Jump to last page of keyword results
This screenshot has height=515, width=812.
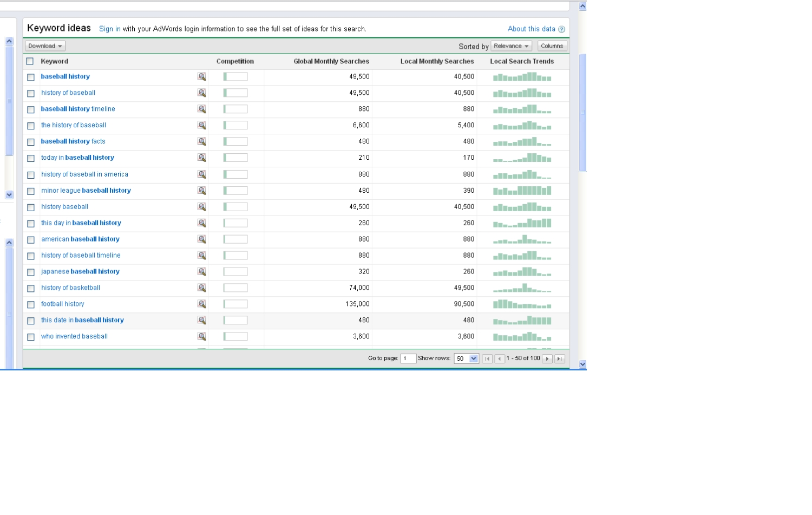560,358
